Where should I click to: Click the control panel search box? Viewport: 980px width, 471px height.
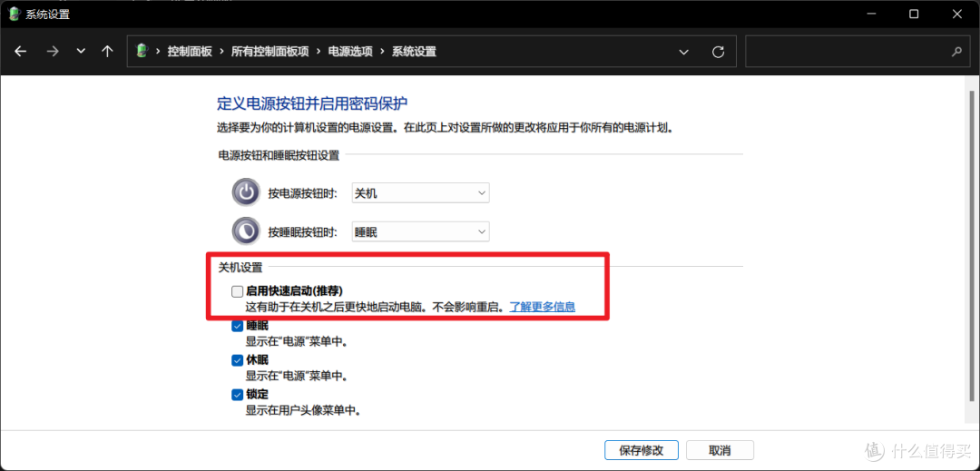tap(857, 51)
